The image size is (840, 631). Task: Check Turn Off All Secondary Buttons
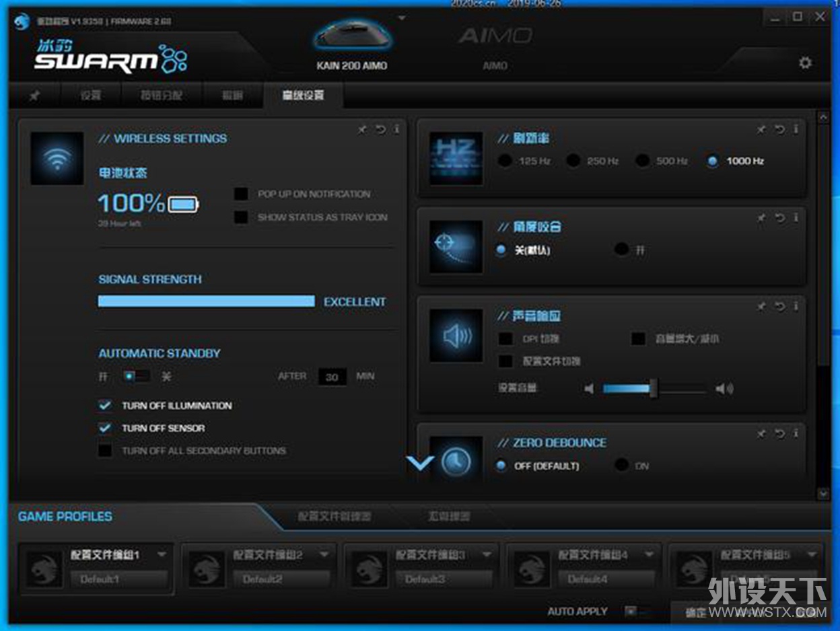(105, 451)
